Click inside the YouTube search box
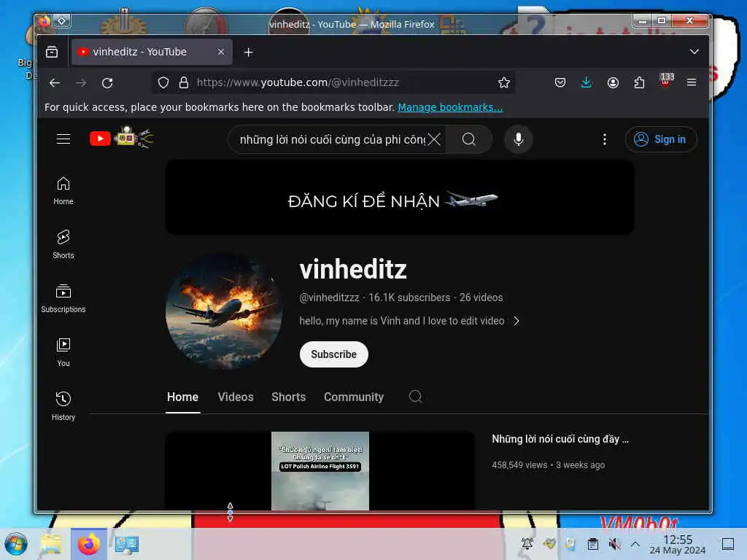 pyautogui.click(x=332, y=139)
